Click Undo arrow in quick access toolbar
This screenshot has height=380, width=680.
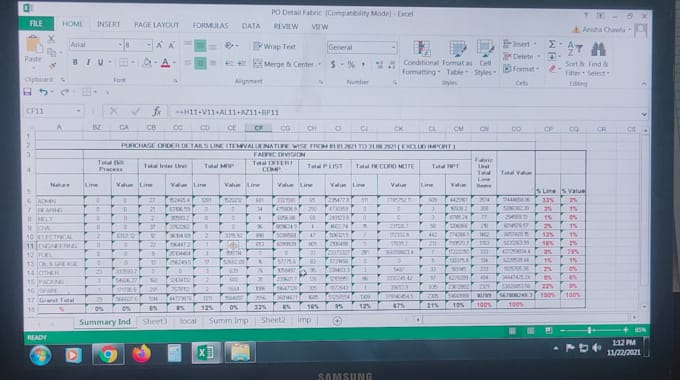pos(43,92)
